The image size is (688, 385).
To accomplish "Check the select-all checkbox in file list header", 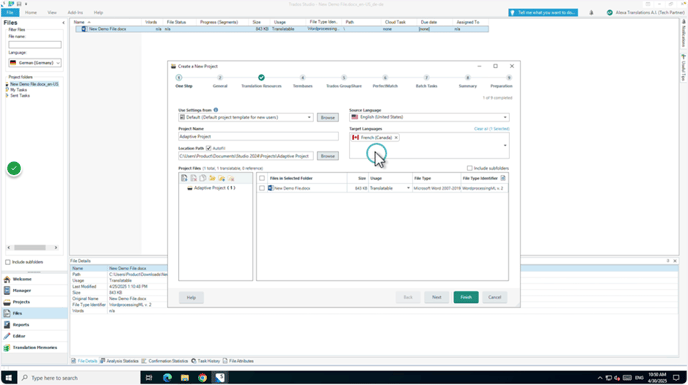I will 262,178.
